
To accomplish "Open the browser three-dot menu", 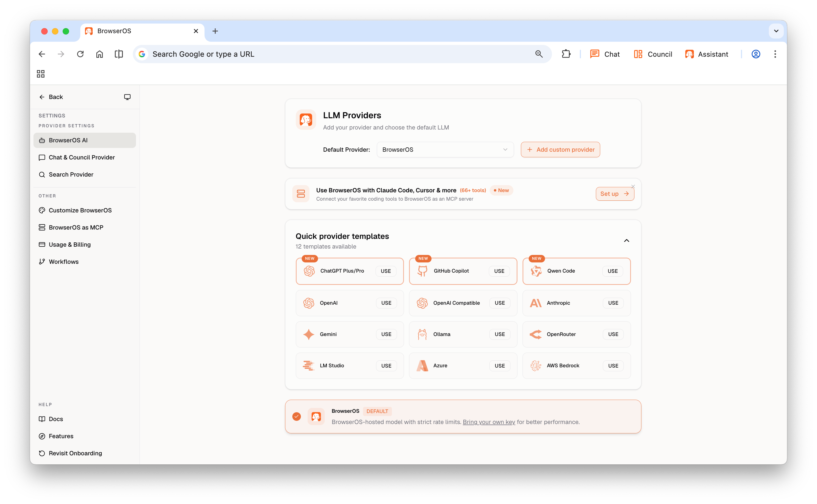I will click(x=775, y=54).
